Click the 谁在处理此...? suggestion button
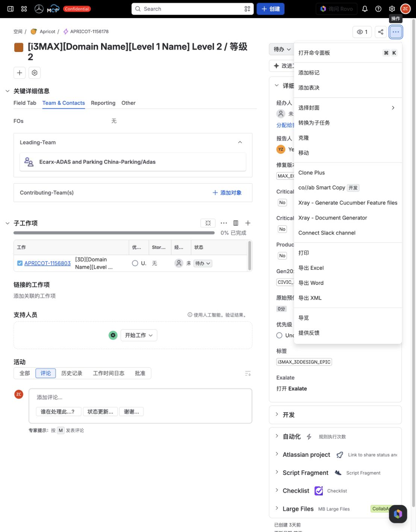This screenshot has height=532, width=416. click(x=58, y=412)
